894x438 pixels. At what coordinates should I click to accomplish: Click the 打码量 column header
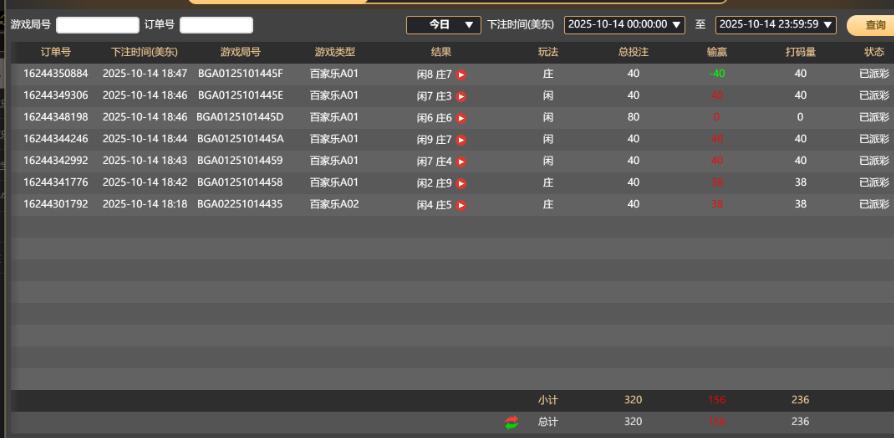pyautogui.click(x=800, y=51)
